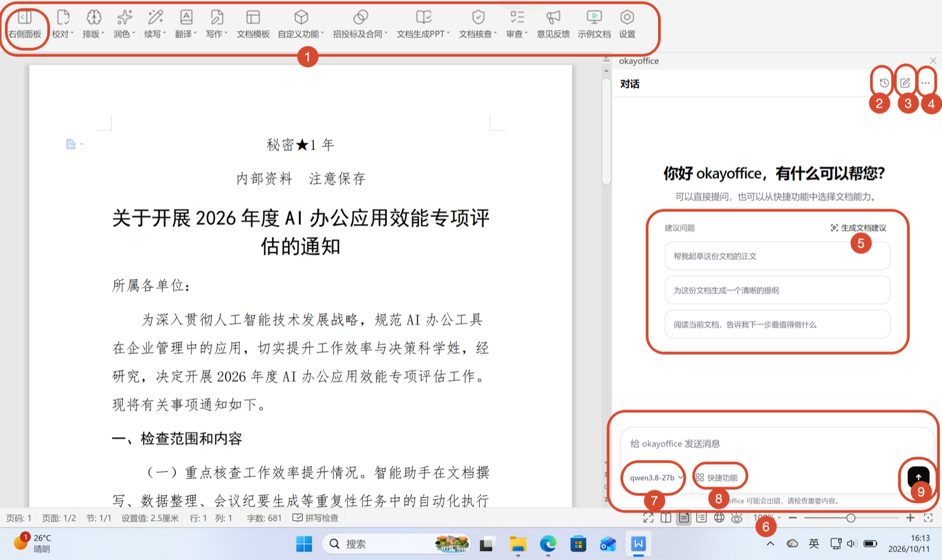Image resolution: width=942 pixels, height=560 pixels.
Task: Select suggestion 为这份文档生成一个清晰的提纲
Action: pos(777,290)
